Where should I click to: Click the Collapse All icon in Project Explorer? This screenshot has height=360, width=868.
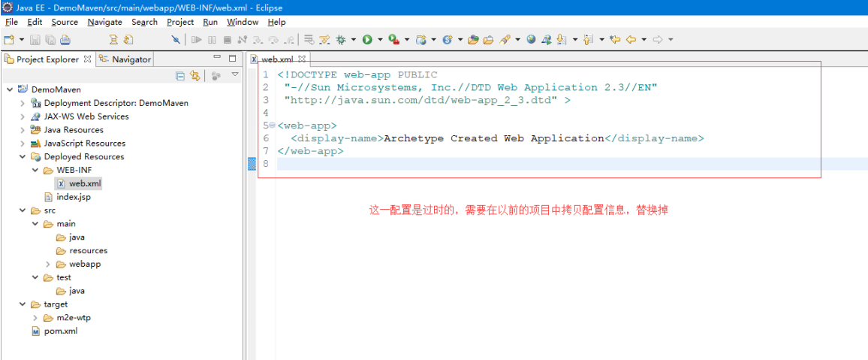pyautogui.click(x=180, y=76)
